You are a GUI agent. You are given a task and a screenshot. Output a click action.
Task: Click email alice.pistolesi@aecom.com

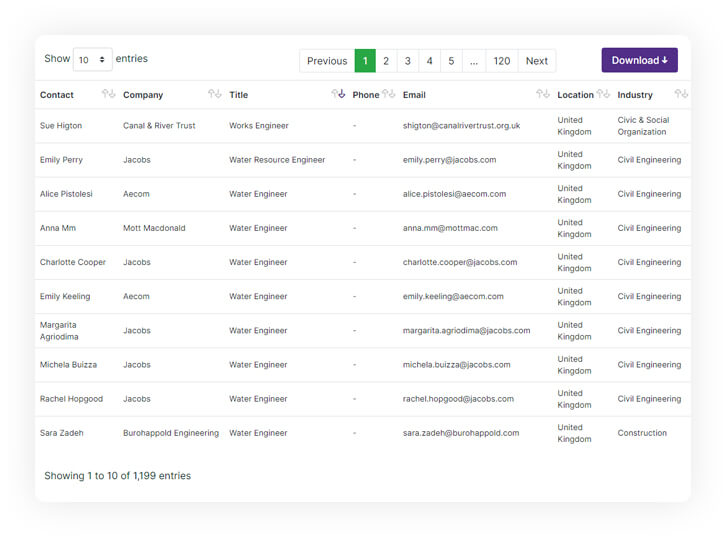455,194
